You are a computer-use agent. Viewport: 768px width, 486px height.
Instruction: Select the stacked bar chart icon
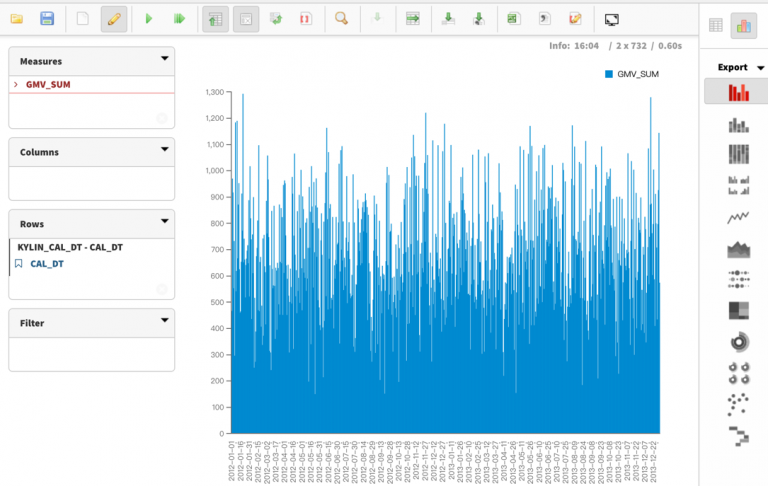click(x=738, y=125)
